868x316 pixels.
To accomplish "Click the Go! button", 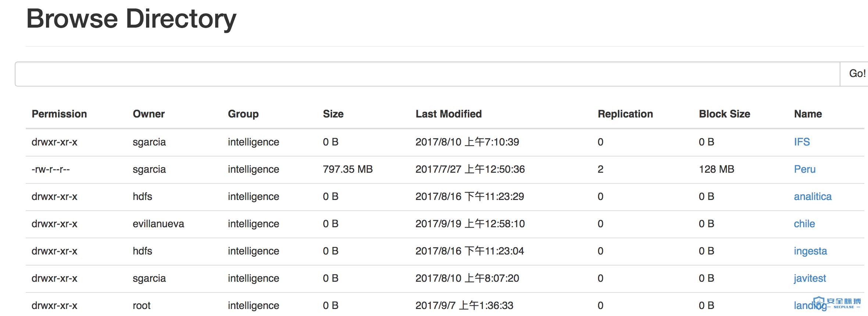I will click(856, 74).
